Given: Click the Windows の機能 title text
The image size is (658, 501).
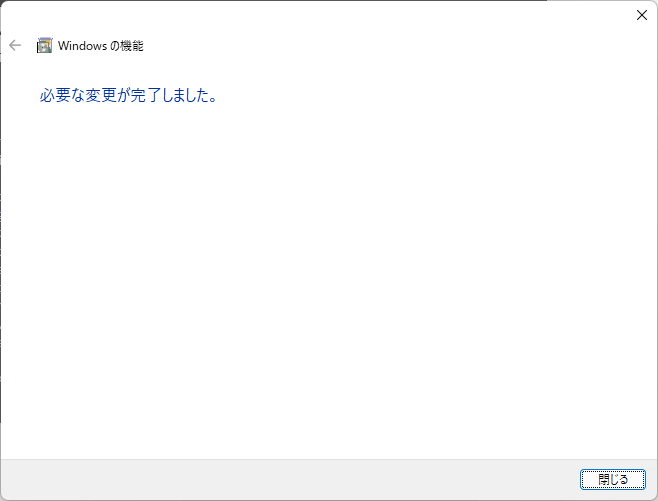Looking at the screenshot, I should 101,45.
